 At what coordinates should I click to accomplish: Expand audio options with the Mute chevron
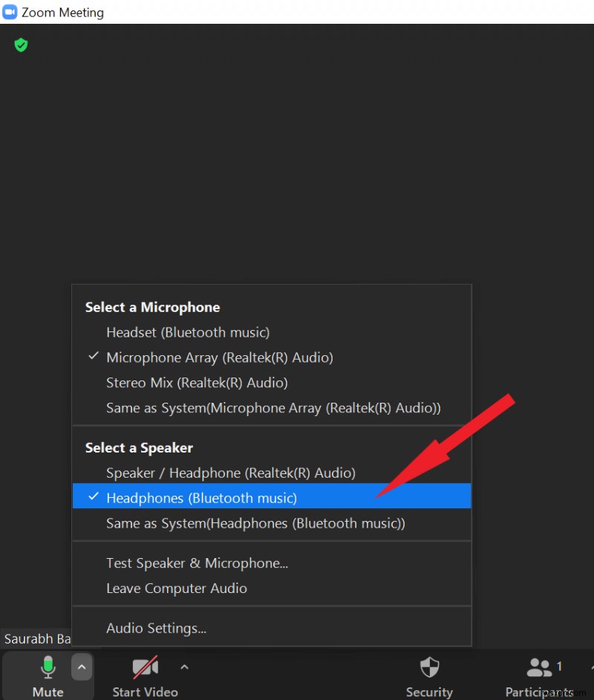pos(82,667)
